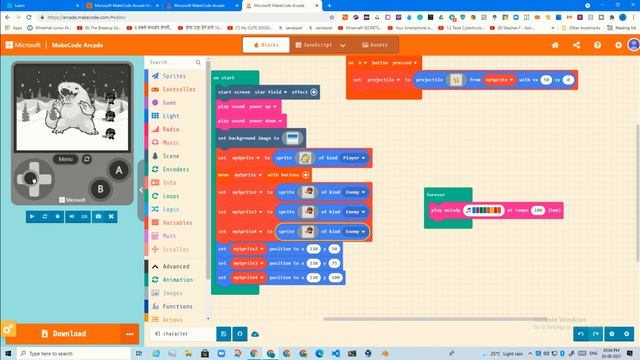
Task: Open the Images block category
Action: 174,293
